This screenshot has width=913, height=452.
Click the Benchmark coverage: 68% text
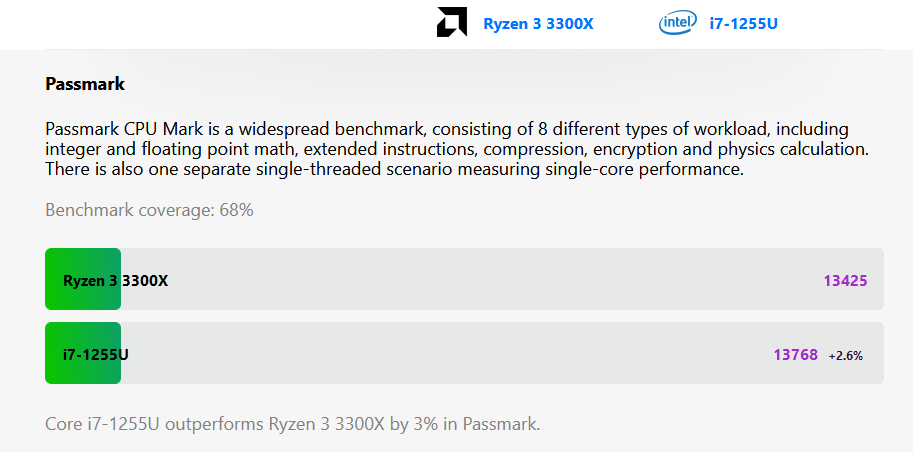point(149,210)
